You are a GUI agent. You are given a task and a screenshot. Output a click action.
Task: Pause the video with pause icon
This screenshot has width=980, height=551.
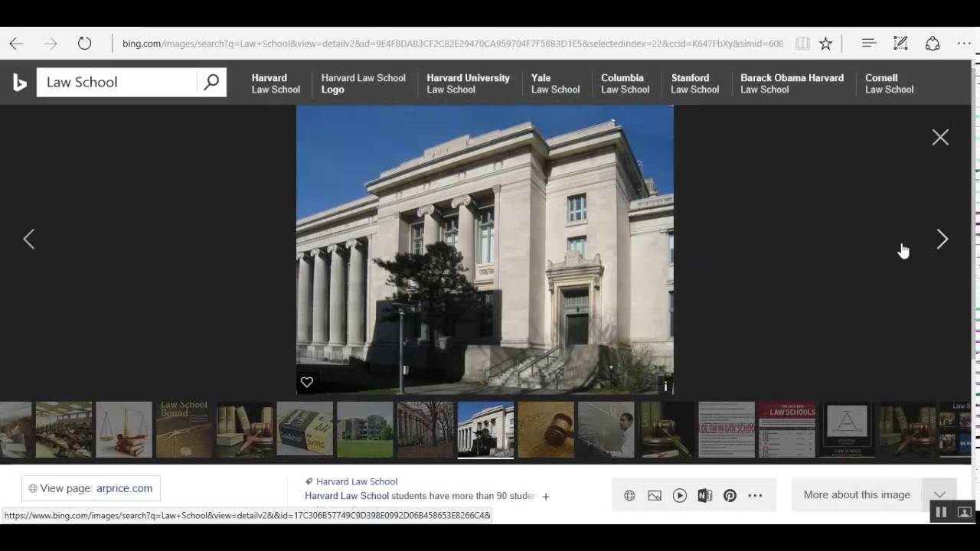click(941, 512)
